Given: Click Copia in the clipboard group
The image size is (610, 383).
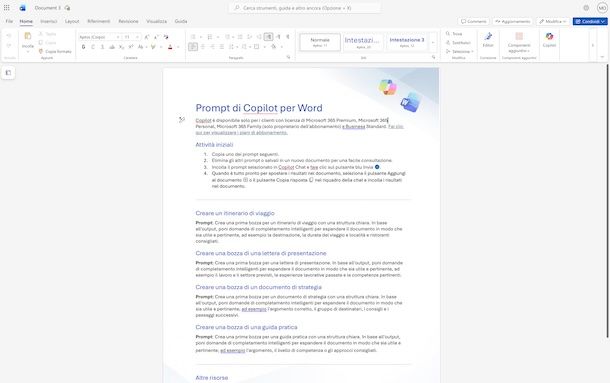Looking at the screenshot, I should (x=47, y=42).
